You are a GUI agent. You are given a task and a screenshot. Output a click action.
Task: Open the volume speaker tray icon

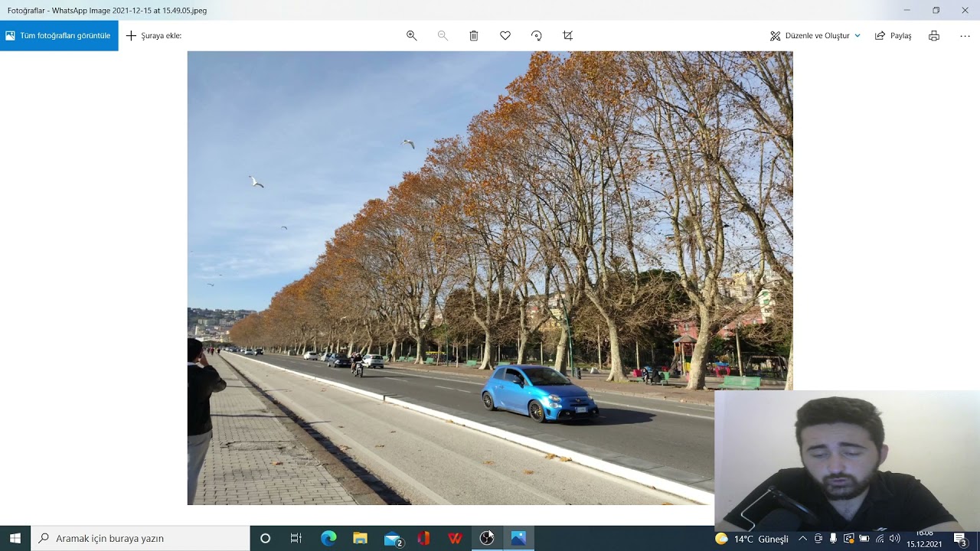point(895,539)
